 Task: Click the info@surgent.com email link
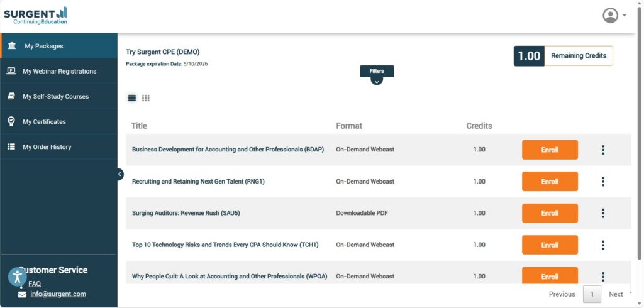click(58, 294)
